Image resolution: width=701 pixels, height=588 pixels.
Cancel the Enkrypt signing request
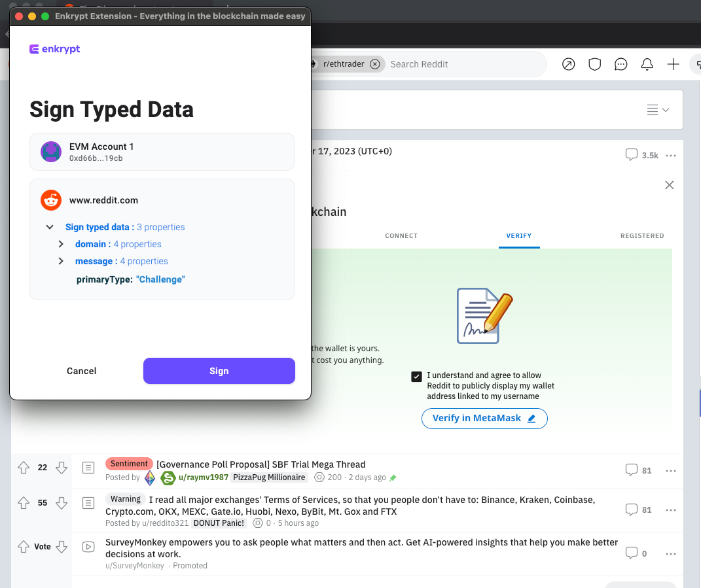coord(81,371)
